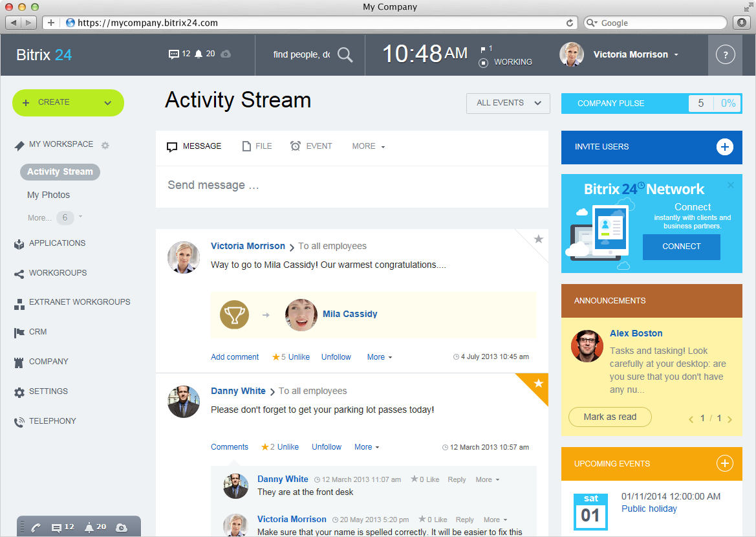Toggle favorite star on Danny White's post
Viewport: 756px width, 537px height.
tap(538, 383)
